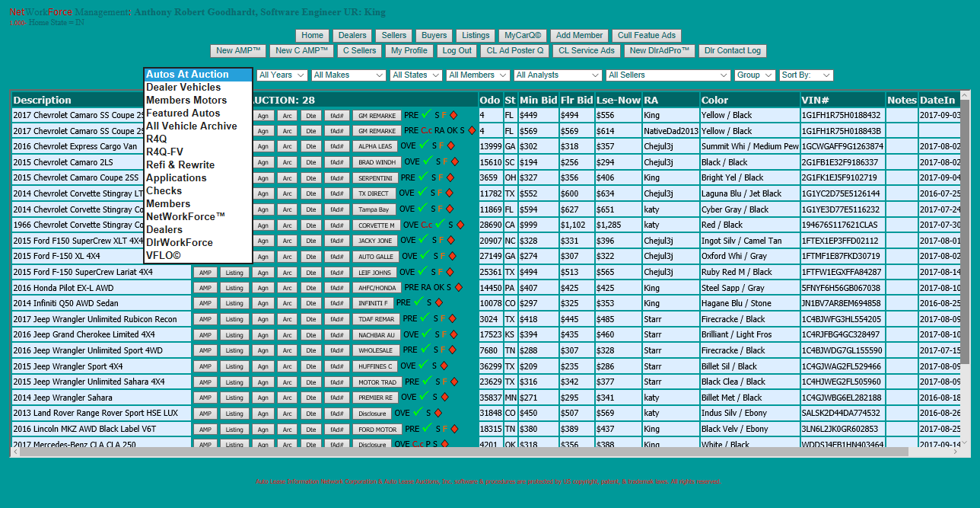This screenshot has height=508, width=980.
Task: Select the Applications option in the list
Action: pyautogui.click(x=198, y=178)
